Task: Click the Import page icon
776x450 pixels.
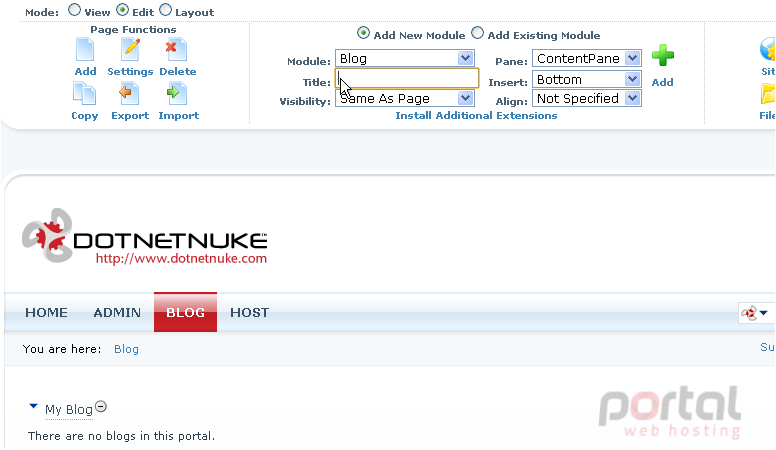Action: click(x=177, y=94)
